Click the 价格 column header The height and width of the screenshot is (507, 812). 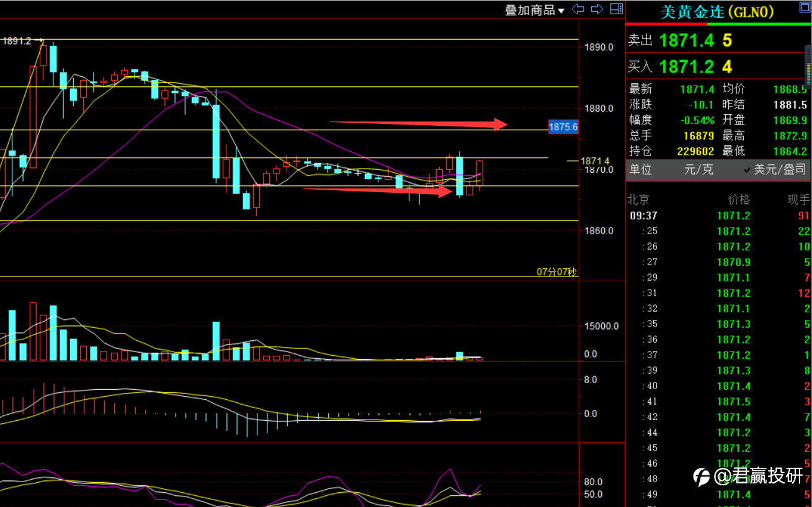[x=739, y=200]
